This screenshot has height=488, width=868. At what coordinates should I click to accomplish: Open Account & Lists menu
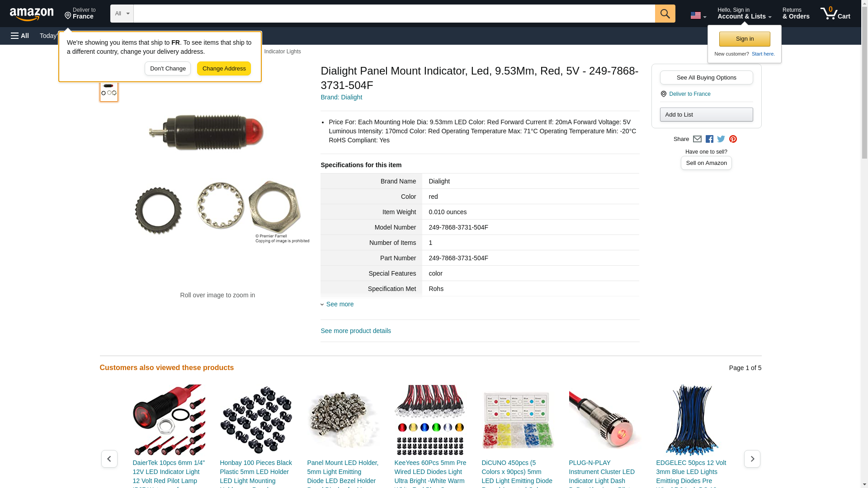click(x=744, y=14)
